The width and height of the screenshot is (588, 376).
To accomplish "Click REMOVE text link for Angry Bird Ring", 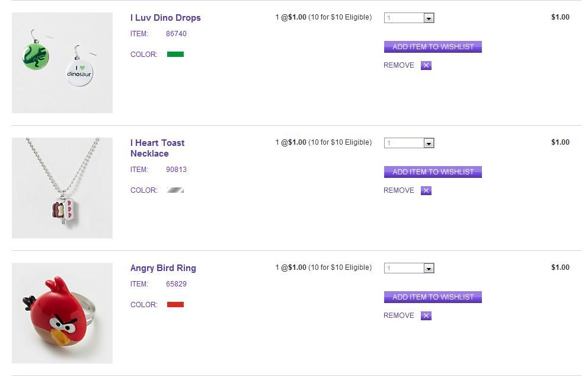I will [399, 316].
